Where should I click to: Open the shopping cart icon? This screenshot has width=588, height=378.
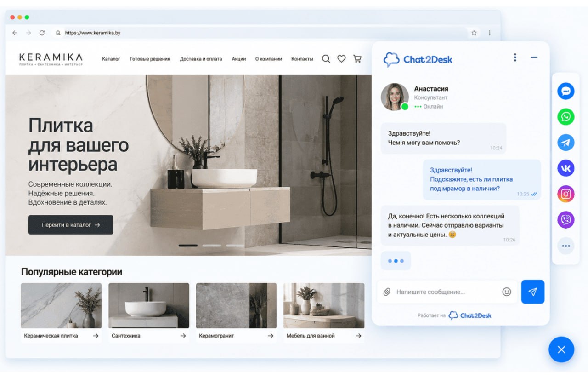pyautogui.click(x=357, y=59)
